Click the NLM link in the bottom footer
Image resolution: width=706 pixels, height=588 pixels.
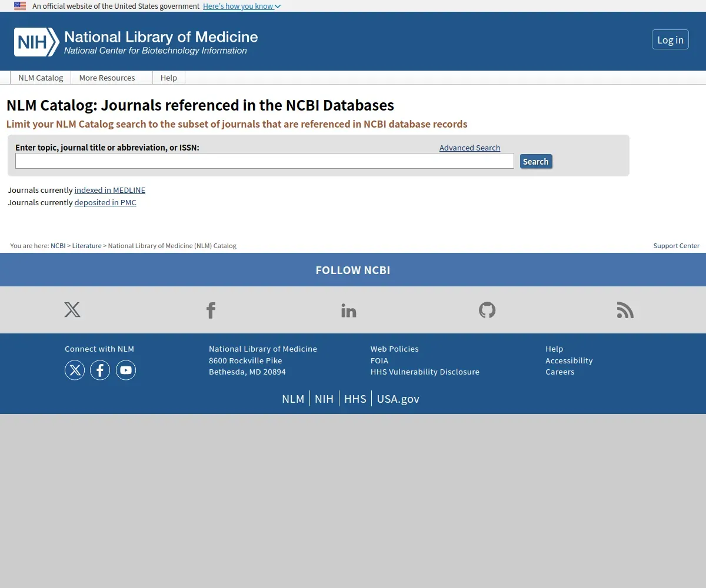(x=293, y=399)
